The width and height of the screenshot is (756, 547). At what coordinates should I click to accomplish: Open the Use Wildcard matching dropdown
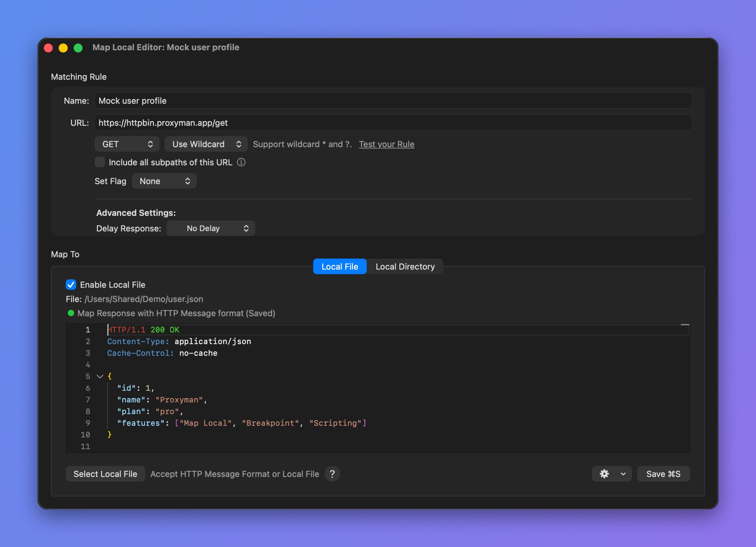tap(206, 144)
